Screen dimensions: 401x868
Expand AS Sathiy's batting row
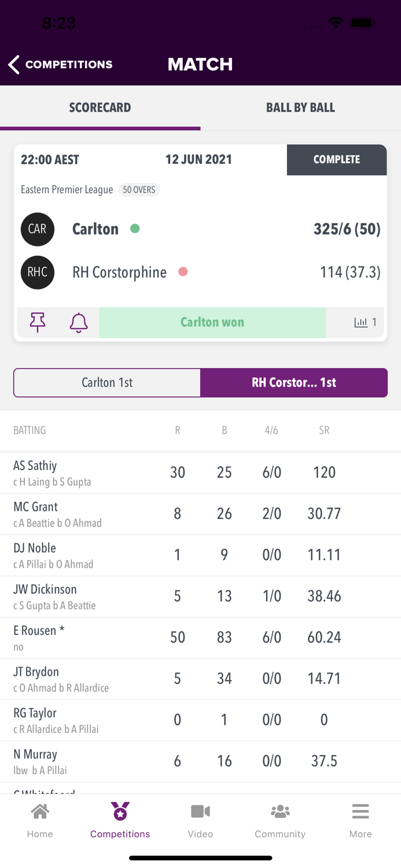pos(200,472)
